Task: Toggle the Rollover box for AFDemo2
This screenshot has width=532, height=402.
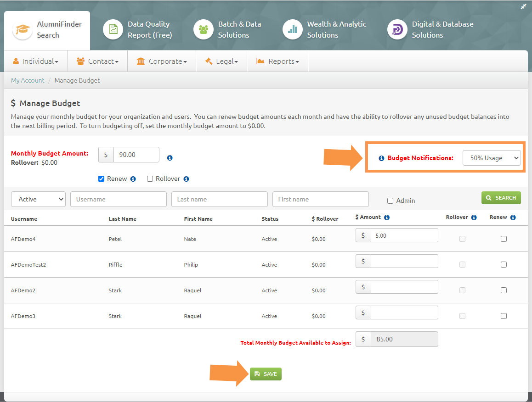Action: coord(462,290)
